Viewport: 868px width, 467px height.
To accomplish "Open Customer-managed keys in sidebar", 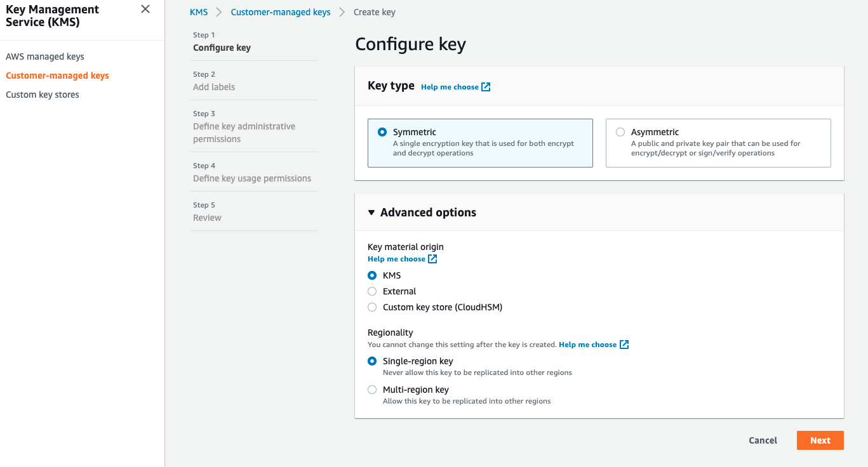I will (57, 76).
